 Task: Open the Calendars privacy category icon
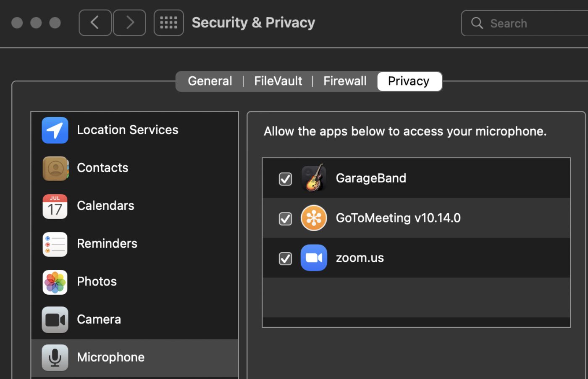click(x=55, y=206)
